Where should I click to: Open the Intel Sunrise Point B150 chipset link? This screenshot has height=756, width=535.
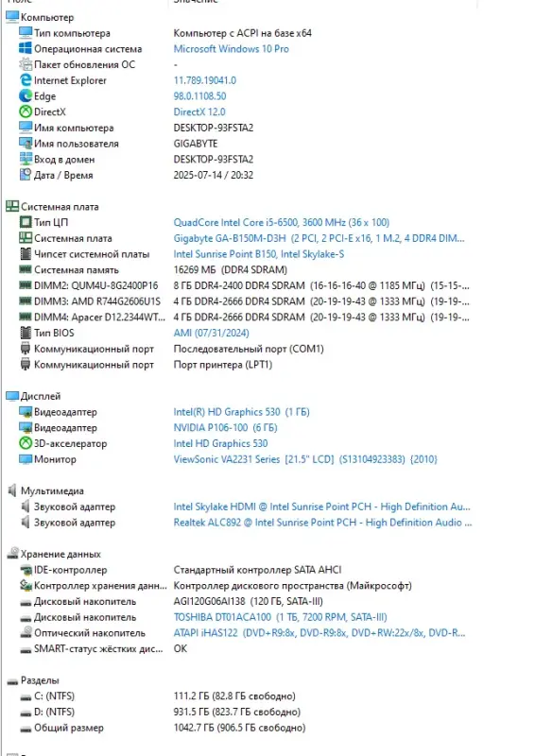tap(259, 254)
